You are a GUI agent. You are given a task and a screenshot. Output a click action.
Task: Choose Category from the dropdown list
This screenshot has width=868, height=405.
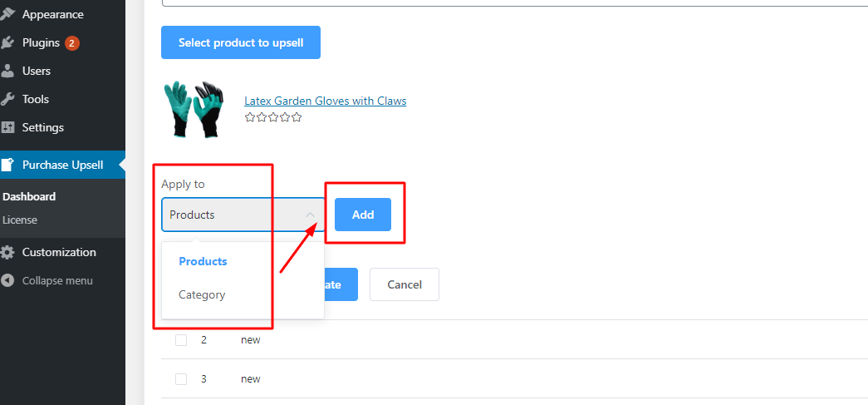click(x=202, y=294)
